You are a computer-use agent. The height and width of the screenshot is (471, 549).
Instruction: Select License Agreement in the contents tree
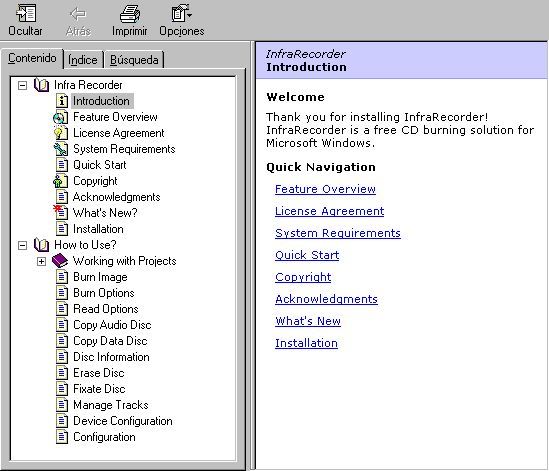tap(118, 133)
